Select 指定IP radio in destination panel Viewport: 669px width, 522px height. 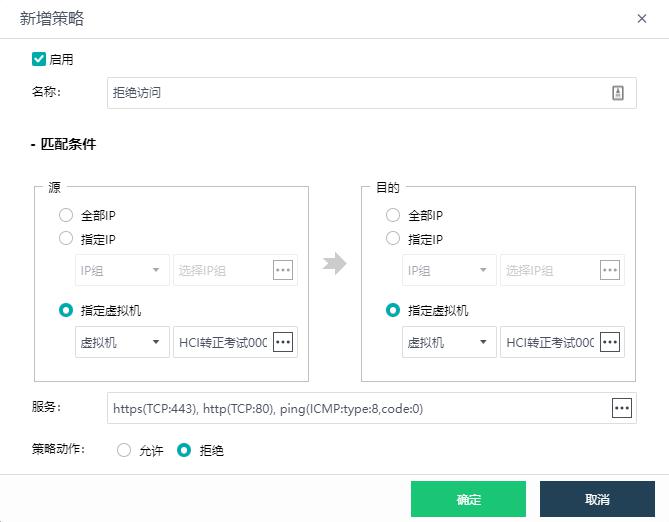point(393,239)
